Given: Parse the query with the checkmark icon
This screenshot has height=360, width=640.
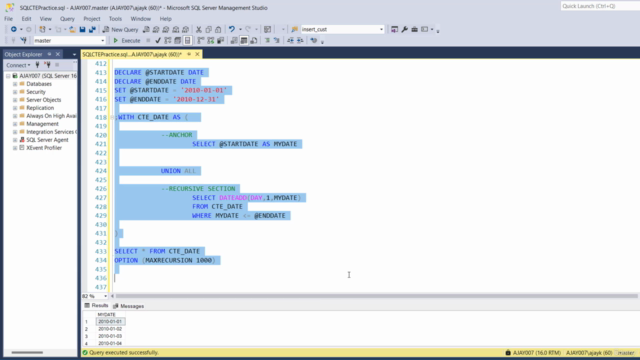Looking at the screenshot, I should (x=158, y=40).
